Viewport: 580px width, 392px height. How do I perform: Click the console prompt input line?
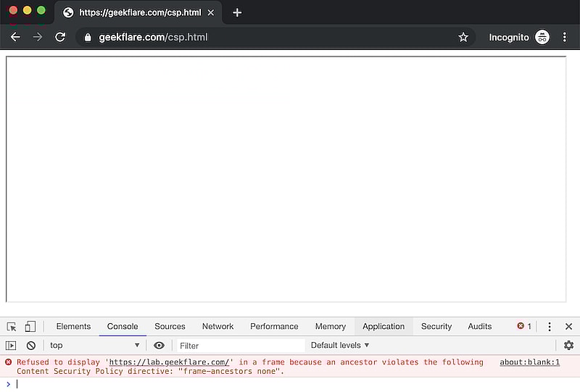point(290,385)
